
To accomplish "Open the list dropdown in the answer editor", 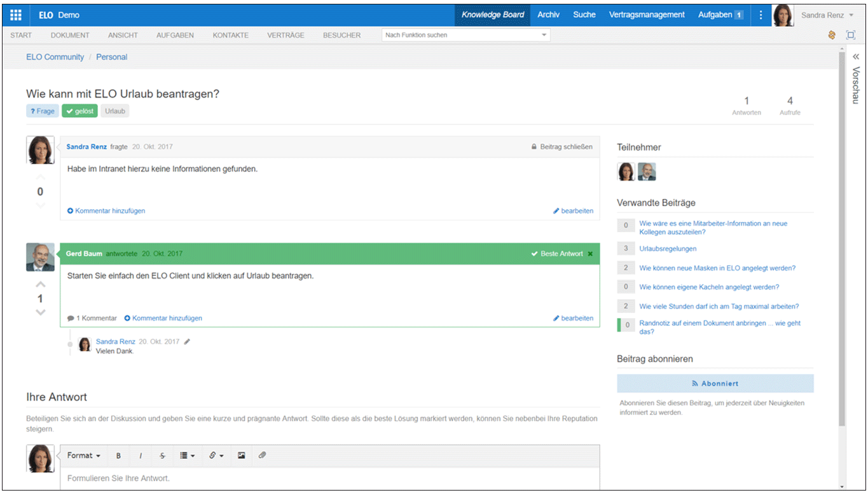I will 187,456.
